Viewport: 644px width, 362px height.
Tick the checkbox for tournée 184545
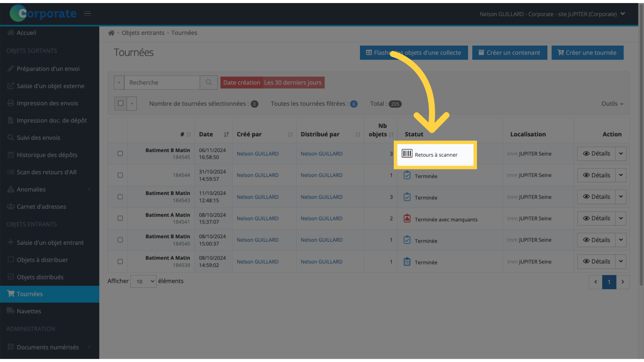[120, 154]
